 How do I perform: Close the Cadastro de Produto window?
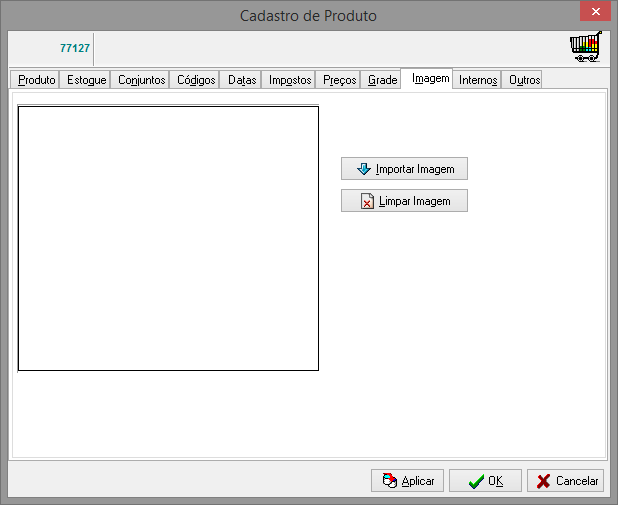click(594, 12)
